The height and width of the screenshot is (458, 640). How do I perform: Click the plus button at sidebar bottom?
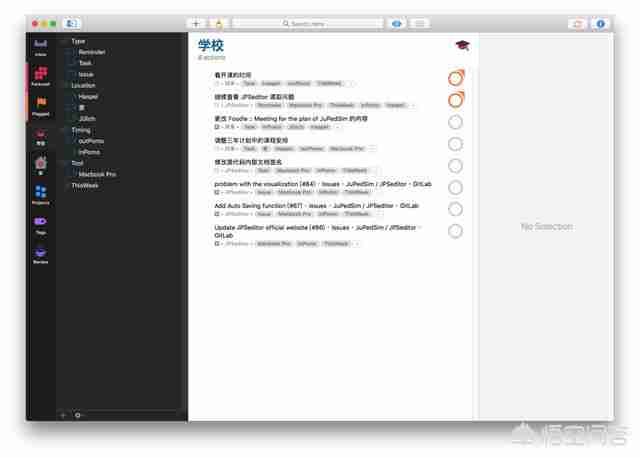point(63,415)
